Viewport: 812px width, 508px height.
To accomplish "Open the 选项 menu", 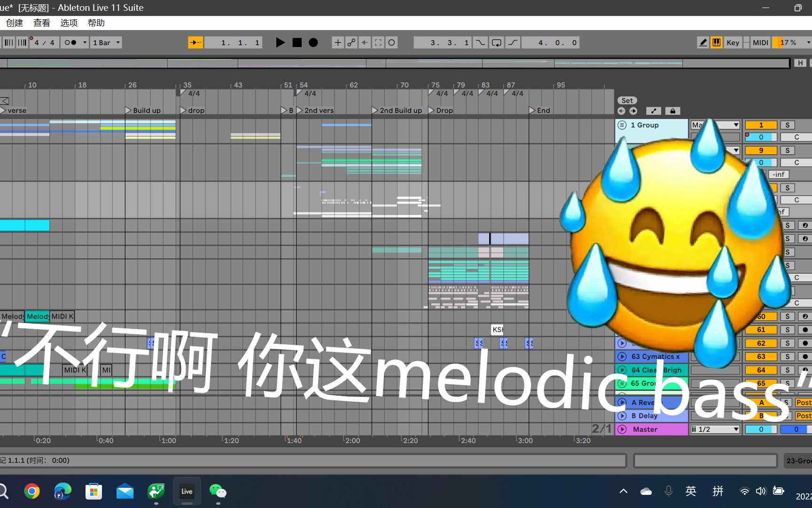I will (x=69, y=23).
